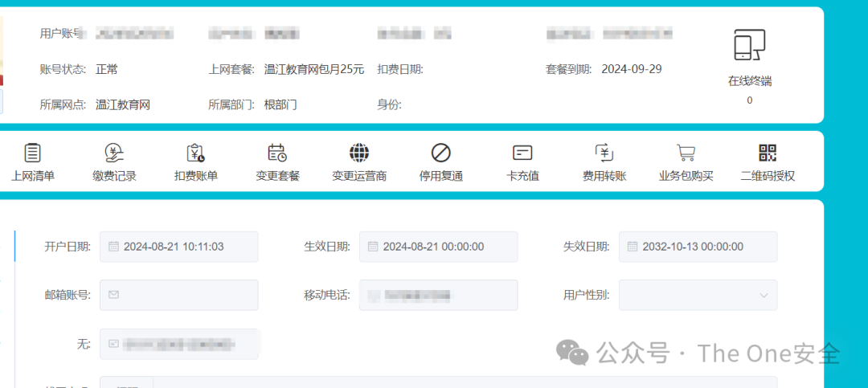Click envelope icon in 邮箱账号 field

click(113, 295)
